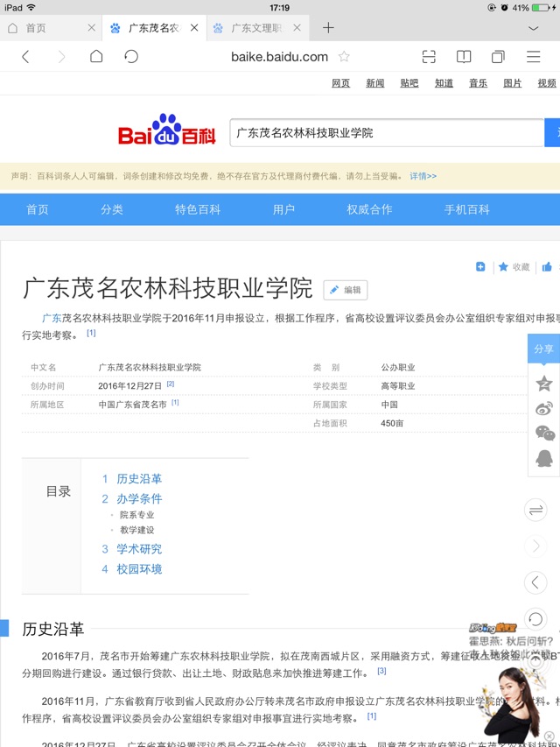The width and height of the screenshot is (560, 747).
Task: Open the browser hamburger menu
Action: click(x=534, y=56)
